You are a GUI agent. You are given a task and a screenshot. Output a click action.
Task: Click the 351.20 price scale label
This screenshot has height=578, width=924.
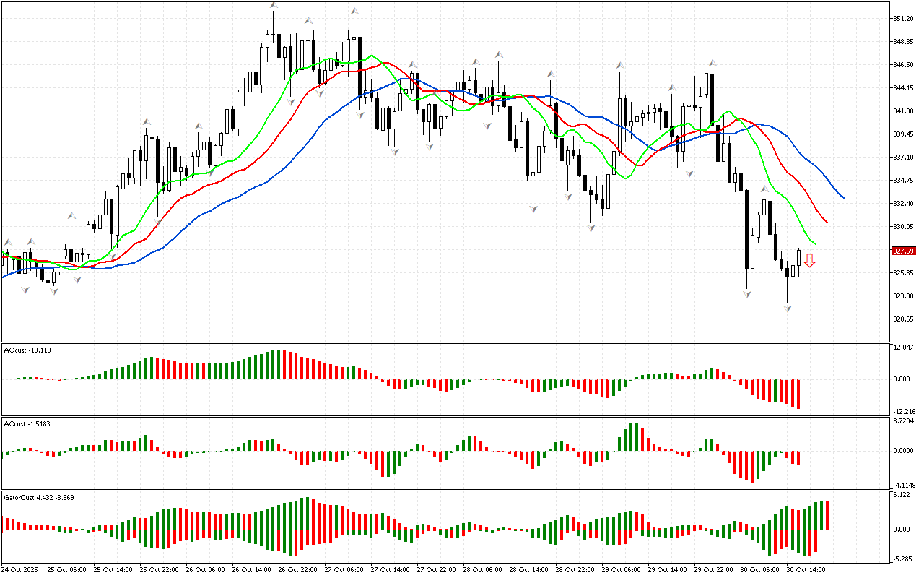(903, 19)
